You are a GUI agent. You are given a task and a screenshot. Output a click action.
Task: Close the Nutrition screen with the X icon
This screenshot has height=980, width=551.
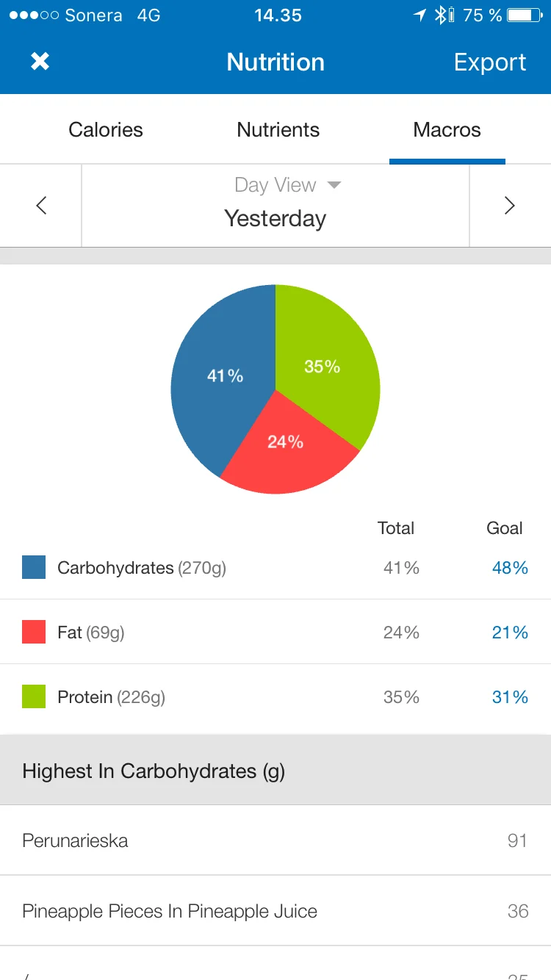click(x=40, y=62)
